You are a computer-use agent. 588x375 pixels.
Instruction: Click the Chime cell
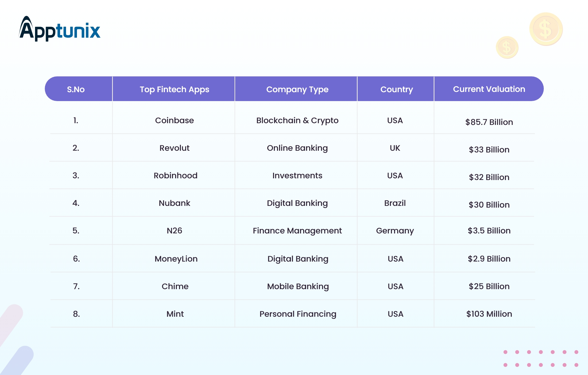(x=175, y=286)
